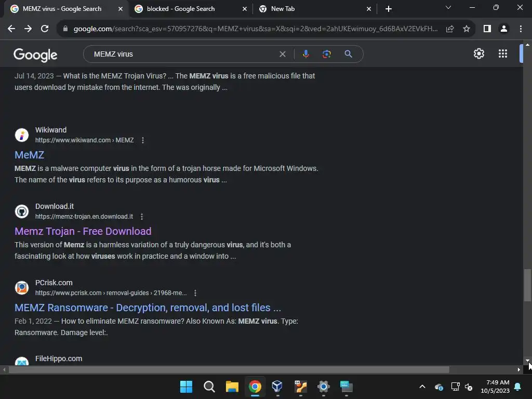
Task: Clear the MEMZ virus search text
Action: tap(282, 54)
